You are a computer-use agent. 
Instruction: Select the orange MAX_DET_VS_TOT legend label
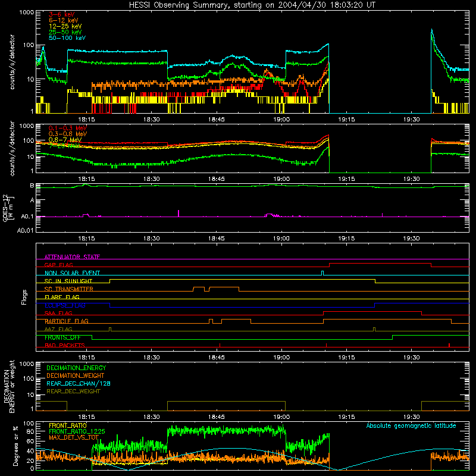click(x=73, y=437)
